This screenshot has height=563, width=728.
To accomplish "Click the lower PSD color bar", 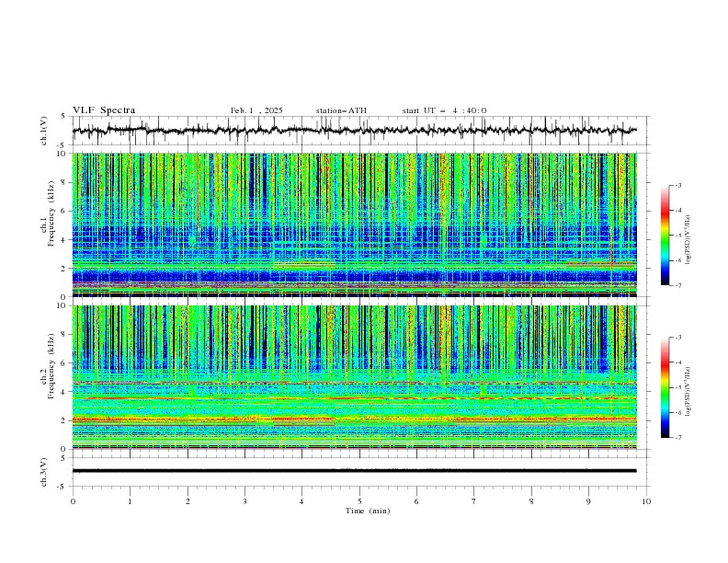I will [x=665, y=387].
